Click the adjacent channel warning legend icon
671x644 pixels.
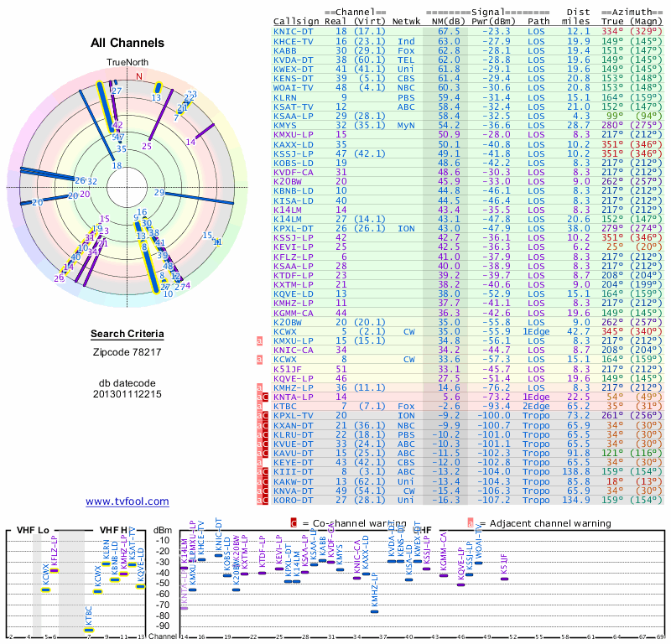[469, 523]
